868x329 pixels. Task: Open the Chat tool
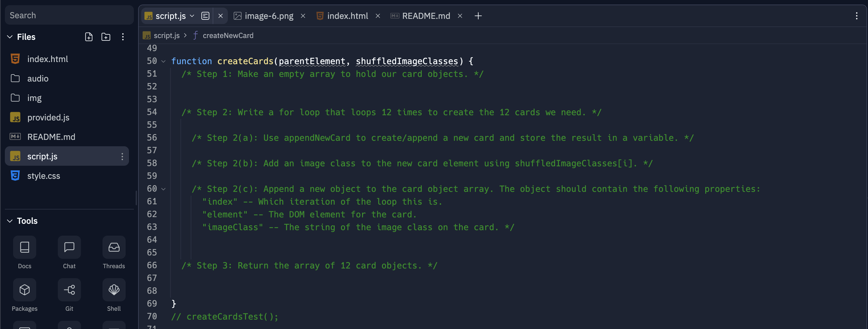click(x=69, y=248)
